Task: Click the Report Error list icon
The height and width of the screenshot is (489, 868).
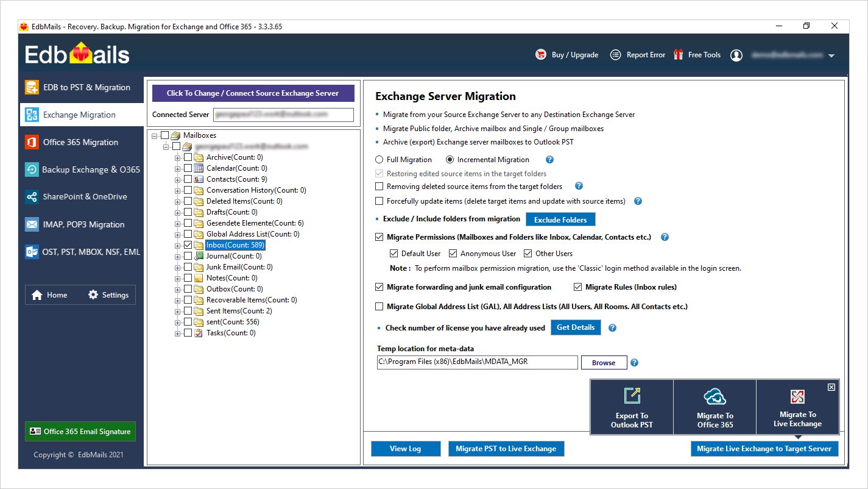Action: tap(616, 55)
